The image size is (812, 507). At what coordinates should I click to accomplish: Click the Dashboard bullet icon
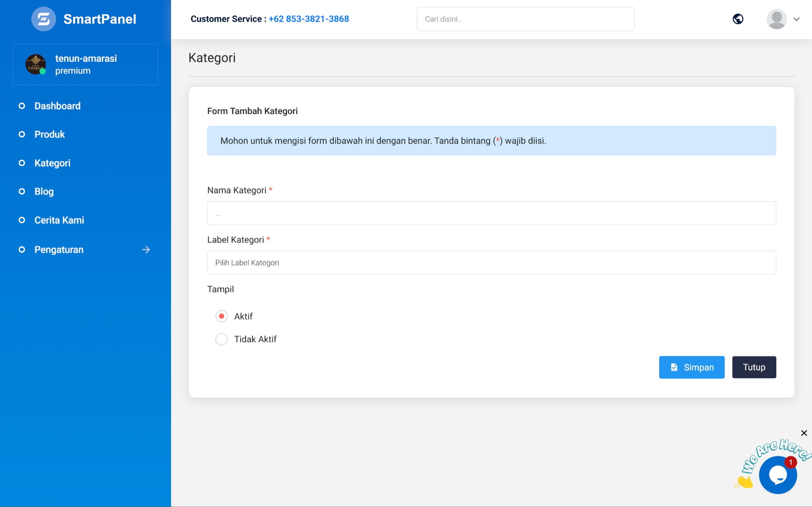[22, 106]
